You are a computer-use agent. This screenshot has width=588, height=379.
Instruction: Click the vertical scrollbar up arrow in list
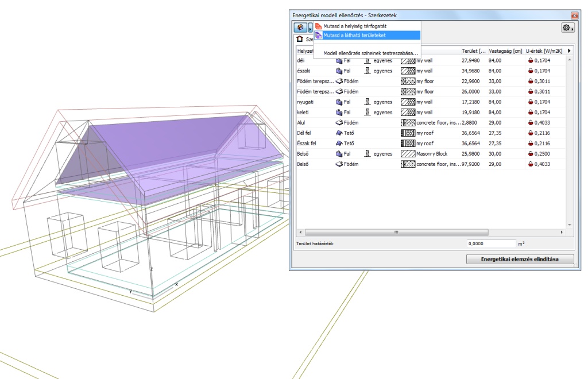pyautogui.click(x=570, y=60)
